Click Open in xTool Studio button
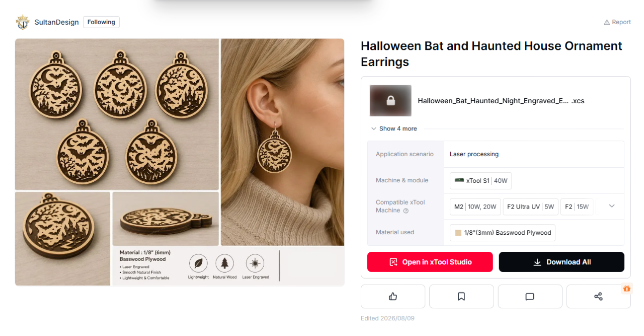 point(430,262)
